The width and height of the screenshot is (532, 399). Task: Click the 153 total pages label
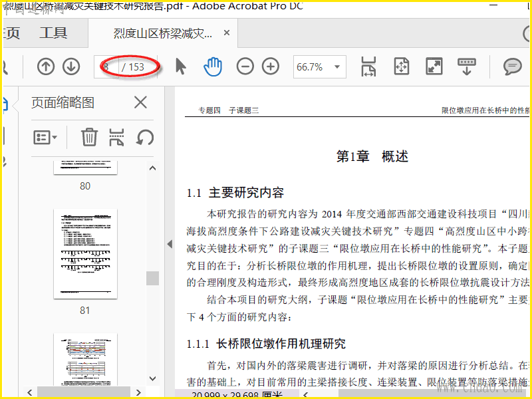click(x=137, y=67)
